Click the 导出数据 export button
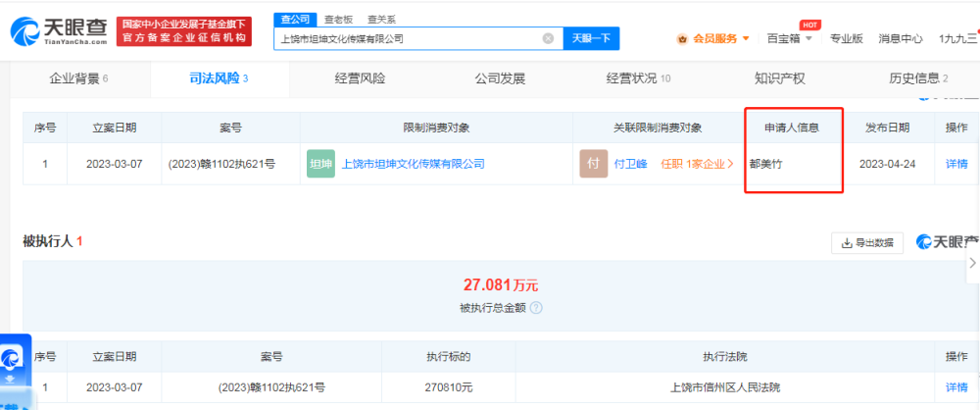 867,243
